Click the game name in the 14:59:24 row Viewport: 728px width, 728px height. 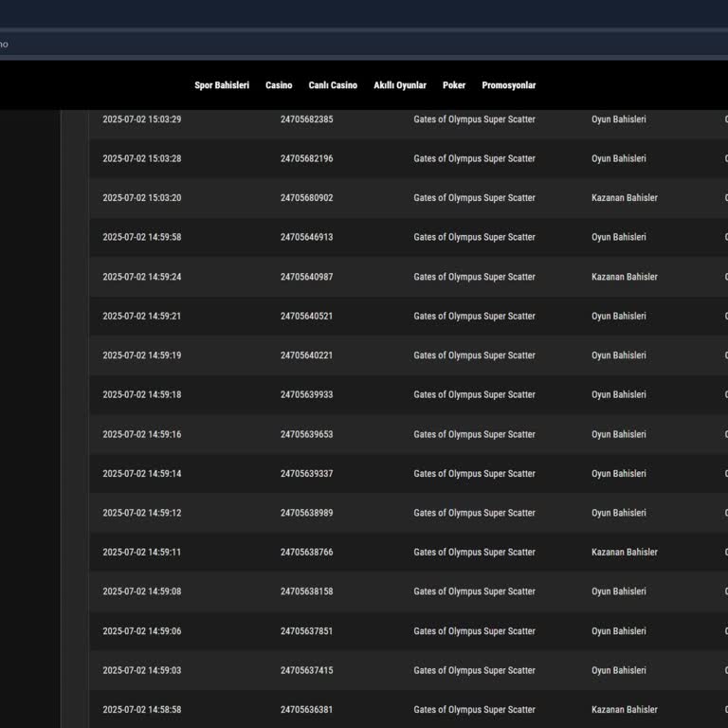[x=474, y=277]
